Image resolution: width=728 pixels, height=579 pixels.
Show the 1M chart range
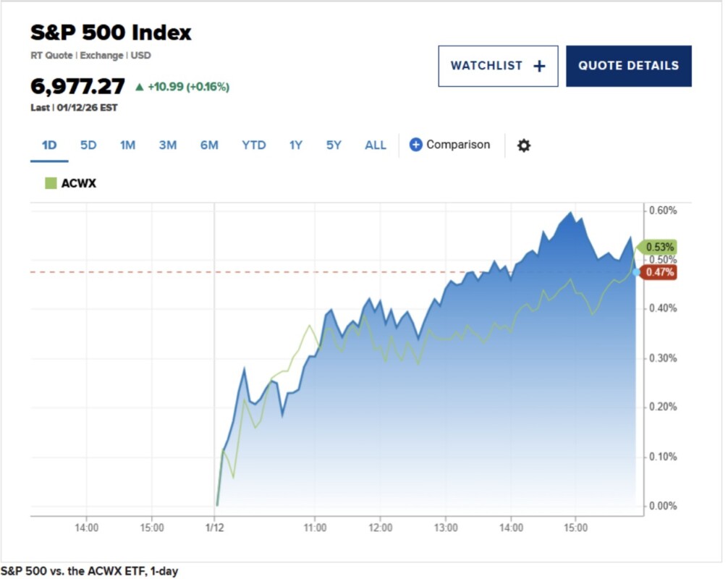pyautogui.click(x=127, y=145)
